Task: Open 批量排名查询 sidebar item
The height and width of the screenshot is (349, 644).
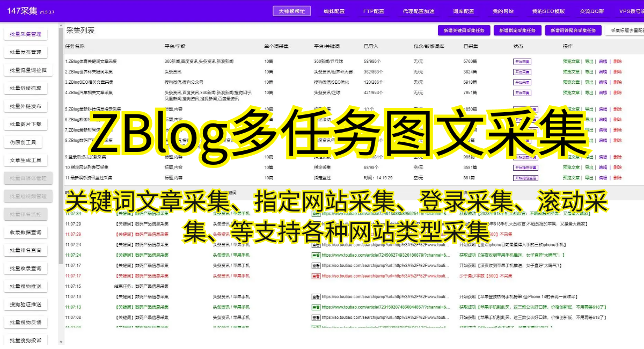Action: [26, 250]
